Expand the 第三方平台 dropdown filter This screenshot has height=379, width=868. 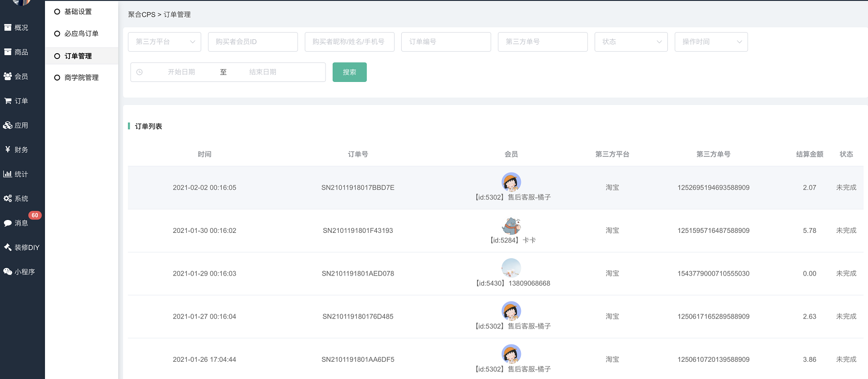[x=164, y=42]
